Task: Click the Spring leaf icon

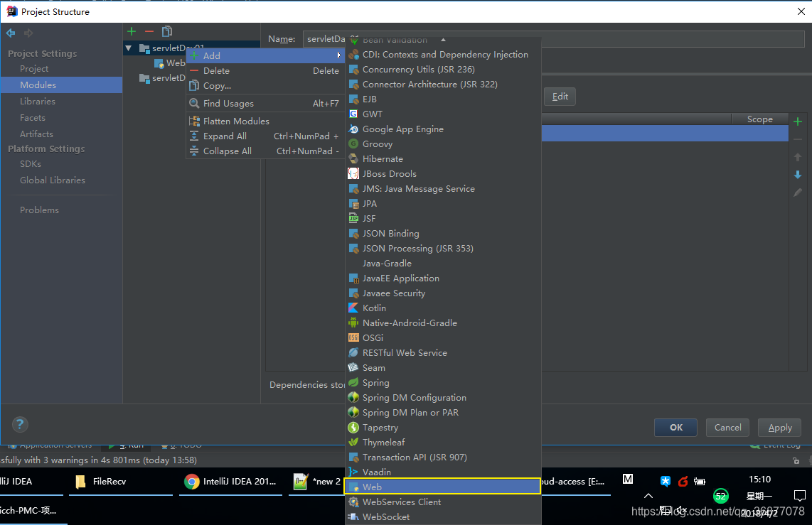Action: click(x=353, y=383)
